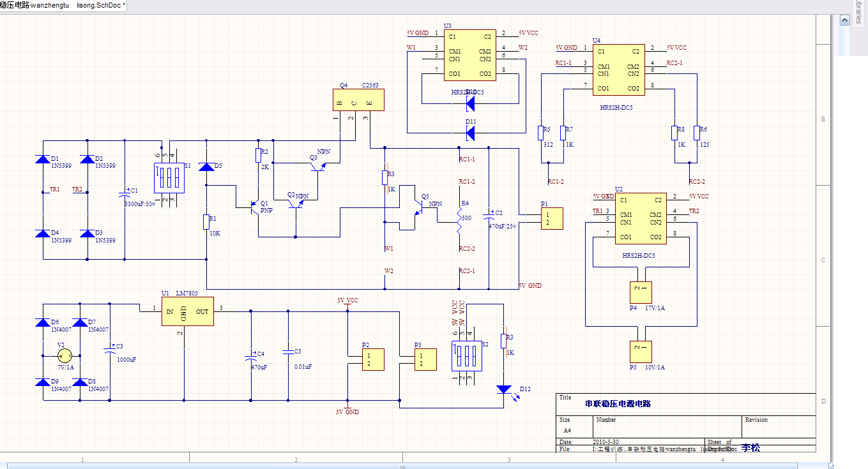Open the Libraries side panel tab
Screen dimensions: 868x469
pyautogui.click(x=857, y=13)
